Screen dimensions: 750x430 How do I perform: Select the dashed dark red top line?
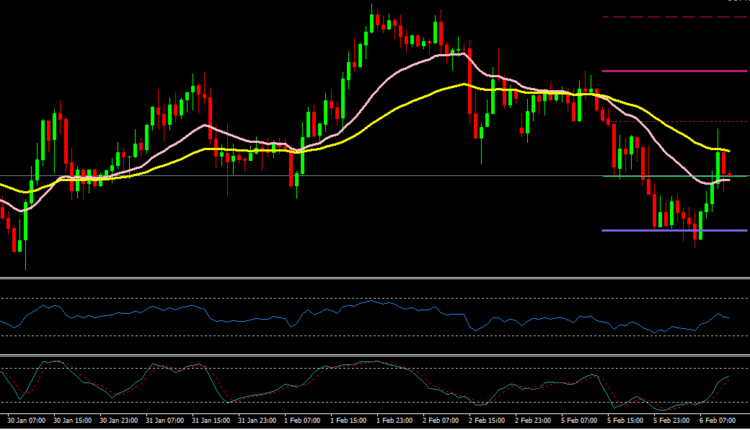click(675, 17)
